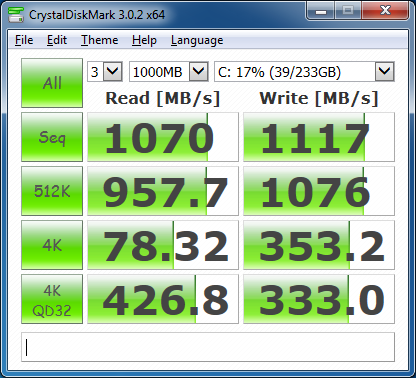Open the Edit menu
This screenshot has width=416, height=378.
[x=57, y=40]
